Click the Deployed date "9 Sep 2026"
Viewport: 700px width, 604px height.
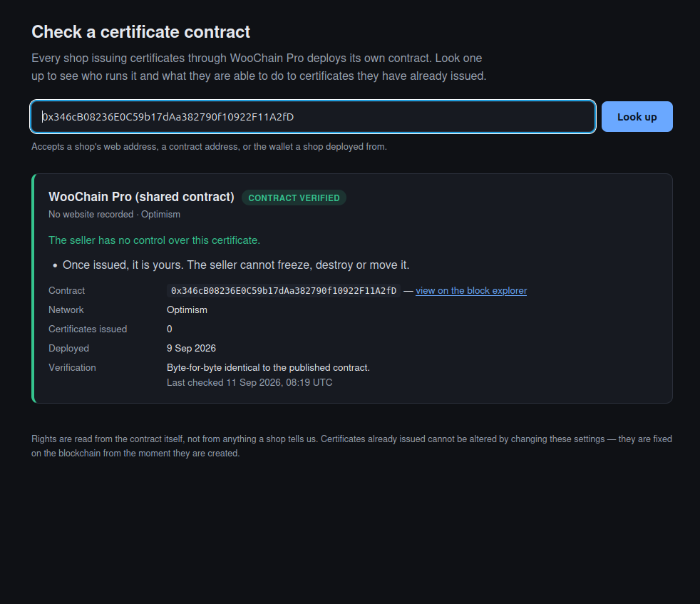pos(191,348)
